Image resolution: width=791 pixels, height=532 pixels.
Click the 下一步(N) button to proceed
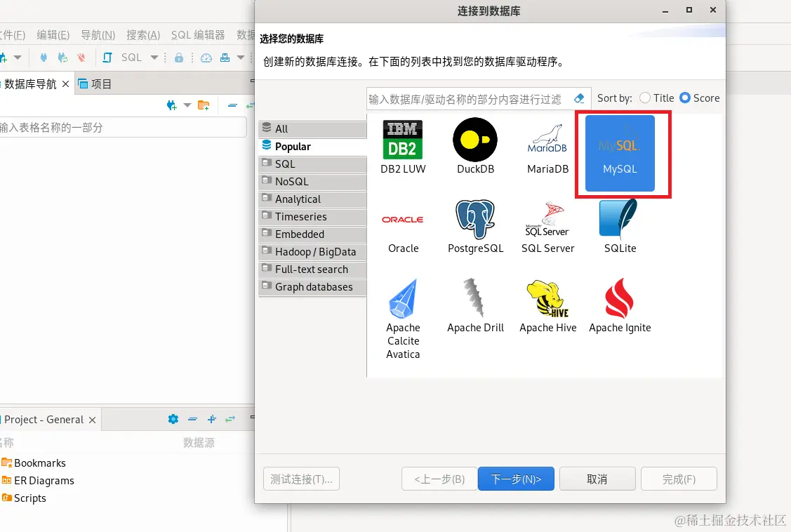click(x=516, y=478)
